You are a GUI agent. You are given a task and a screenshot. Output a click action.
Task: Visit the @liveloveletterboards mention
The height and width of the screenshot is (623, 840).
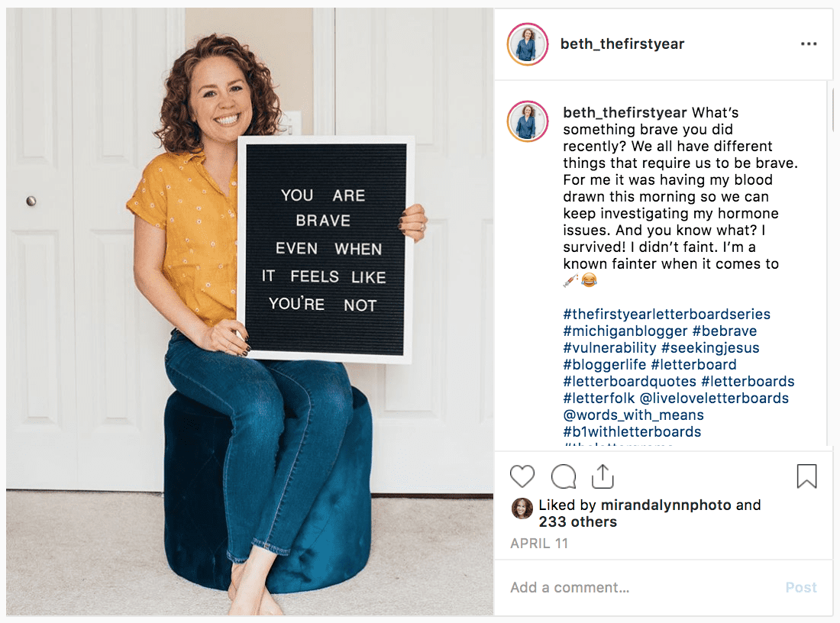coord(714,398)
